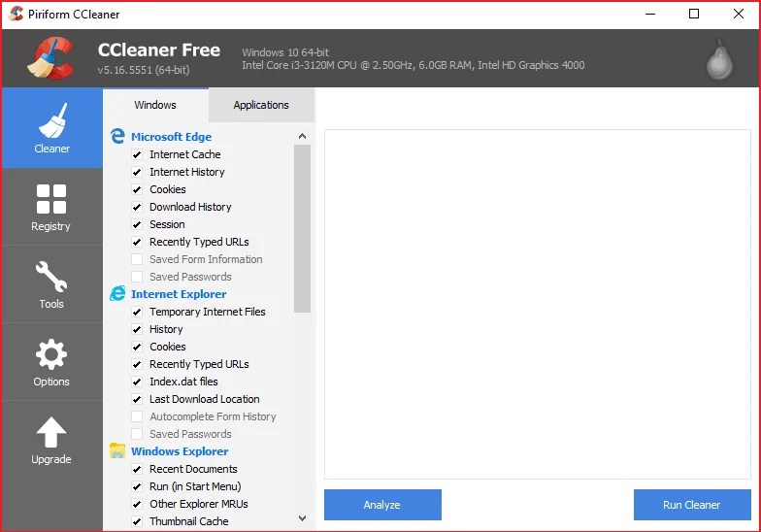Click the Analyze button

coord(382,505)
